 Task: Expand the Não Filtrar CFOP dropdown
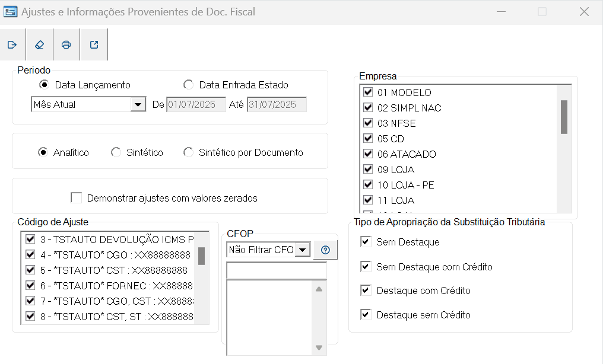[303, 250]
